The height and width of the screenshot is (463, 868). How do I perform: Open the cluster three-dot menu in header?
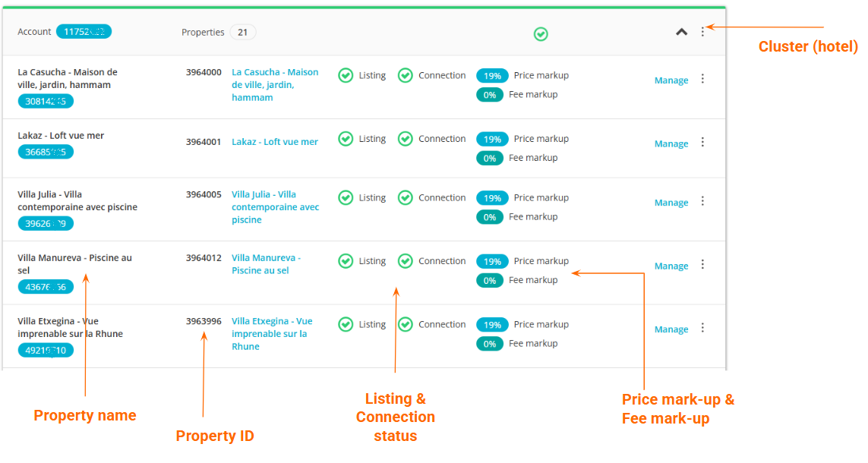(702, 32)
